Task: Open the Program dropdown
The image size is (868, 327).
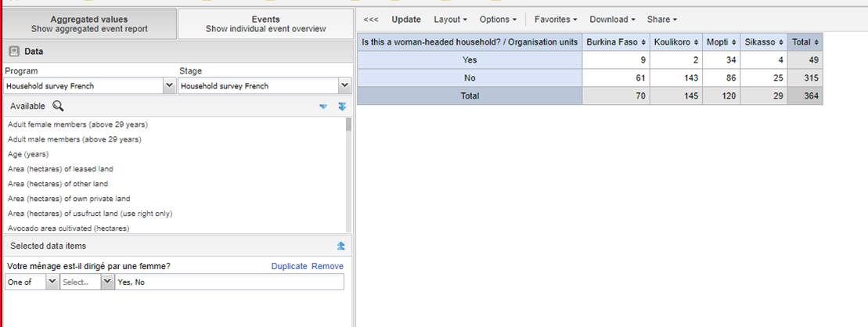Action: coord(169,86)
